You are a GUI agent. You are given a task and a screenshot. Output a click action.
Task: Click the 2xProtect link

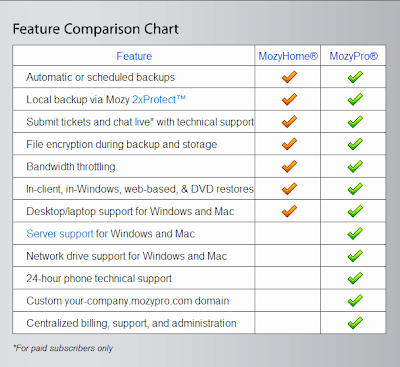pyautogui.click(x=159, y=99)
